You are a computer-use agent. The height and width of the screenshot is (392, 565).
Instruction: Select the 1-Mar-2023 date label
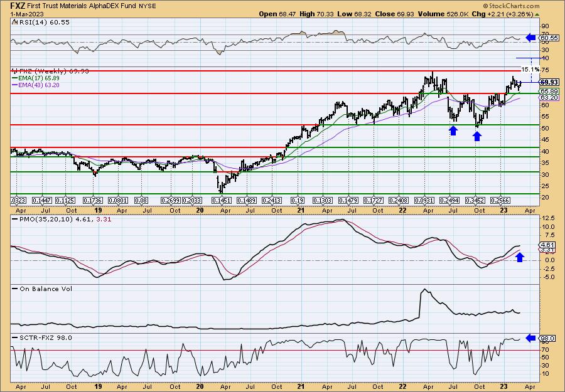pyautogui.click(x=28, y=14)
